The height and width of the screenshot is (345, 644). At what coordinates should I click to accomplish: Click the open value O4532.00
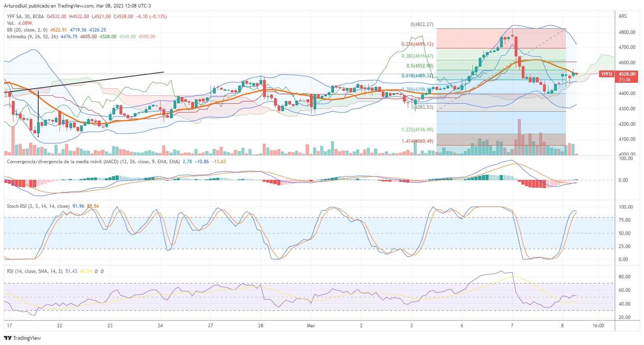pos(57,17)
